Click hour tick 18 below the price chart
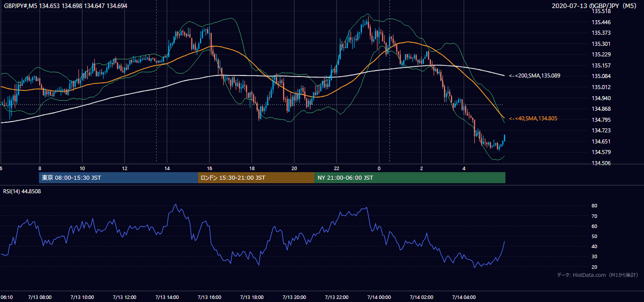The image size is (644, 302). pos(252,168)
